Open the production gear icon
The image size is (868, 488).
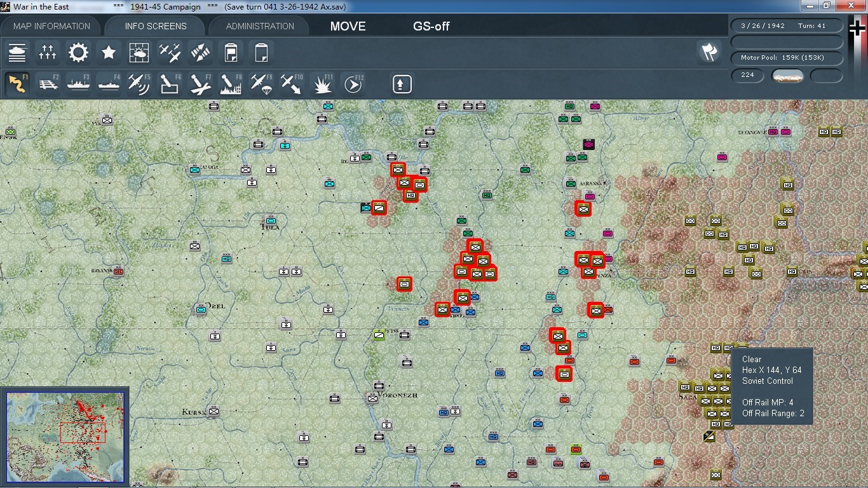(78, 53)
